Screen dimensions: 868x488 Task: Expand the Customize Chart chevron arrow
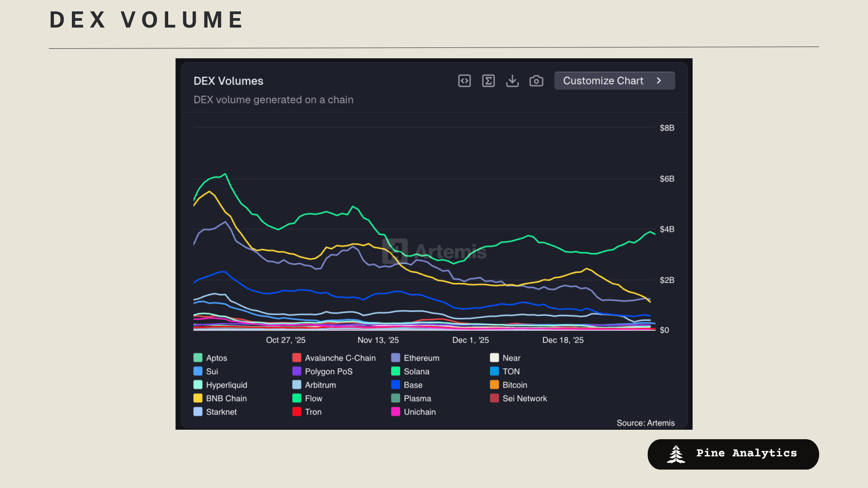[659, 81]
